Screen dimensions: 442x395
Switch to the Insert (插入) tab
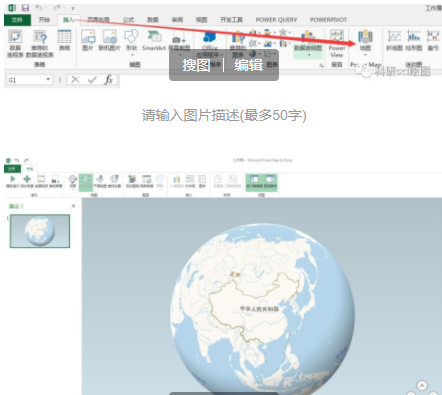click(68, 20)
